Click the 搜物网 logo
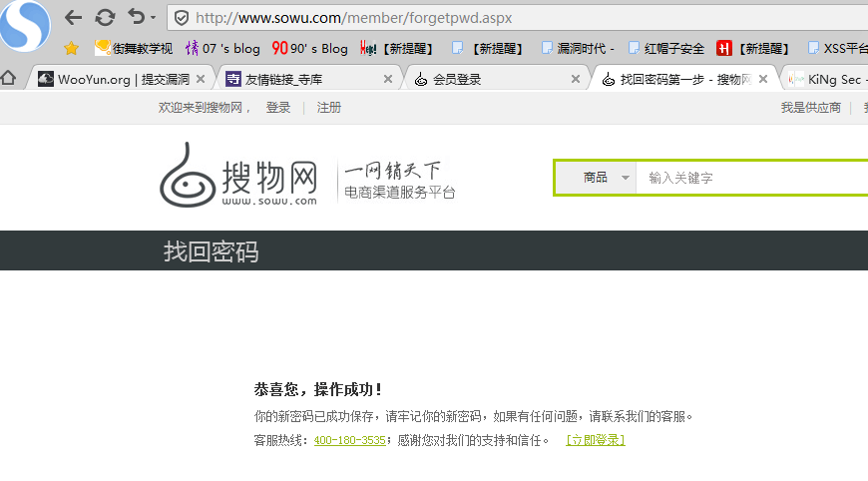The width and height of the screenshot is (868, 481). 238,175
